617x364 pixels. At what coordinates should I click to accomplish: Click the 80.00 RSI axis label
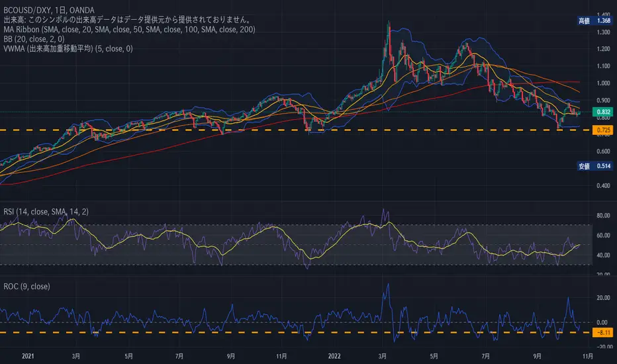pyautogui.click(x=604, y=216)
